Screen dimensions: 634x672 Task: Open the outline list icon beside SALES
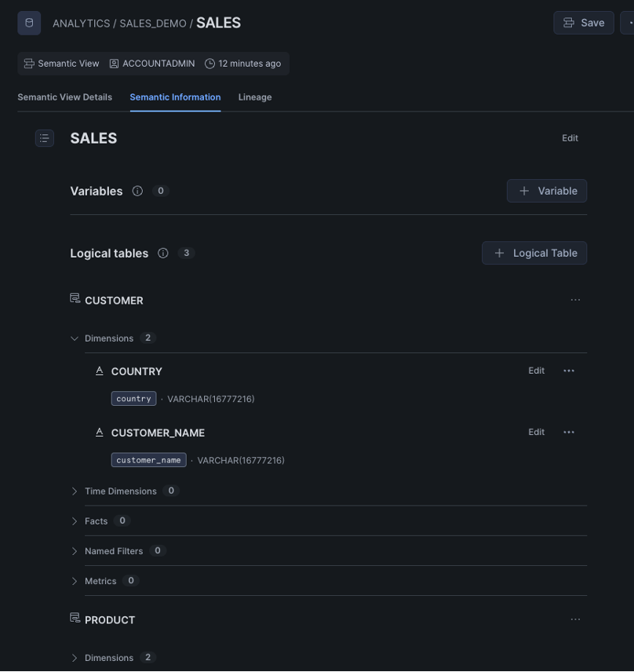click(x=45, y=138)
